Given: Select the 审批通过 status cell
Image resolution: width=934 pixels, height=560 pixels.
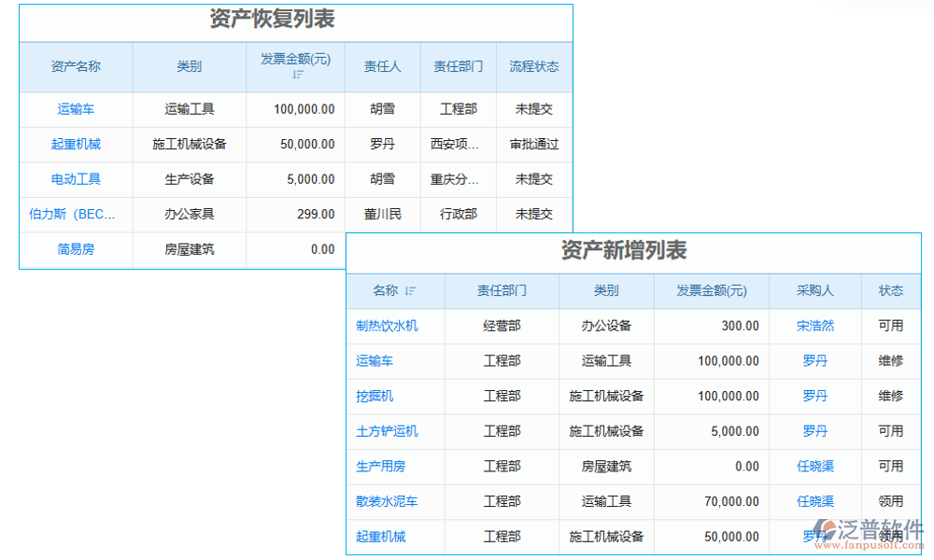Looking at the screenshot, I should point(533,145).
